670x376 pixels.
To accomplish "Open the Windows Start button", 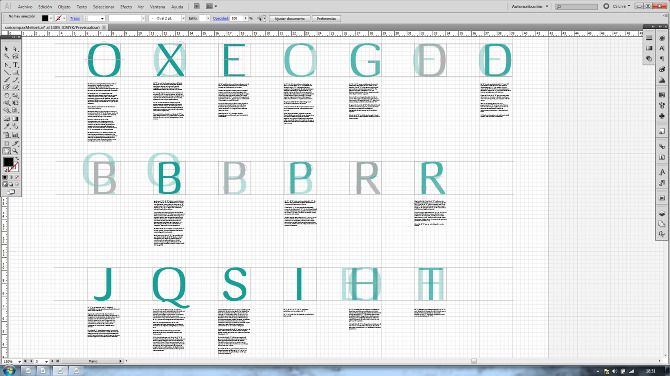I will point(8,370).
